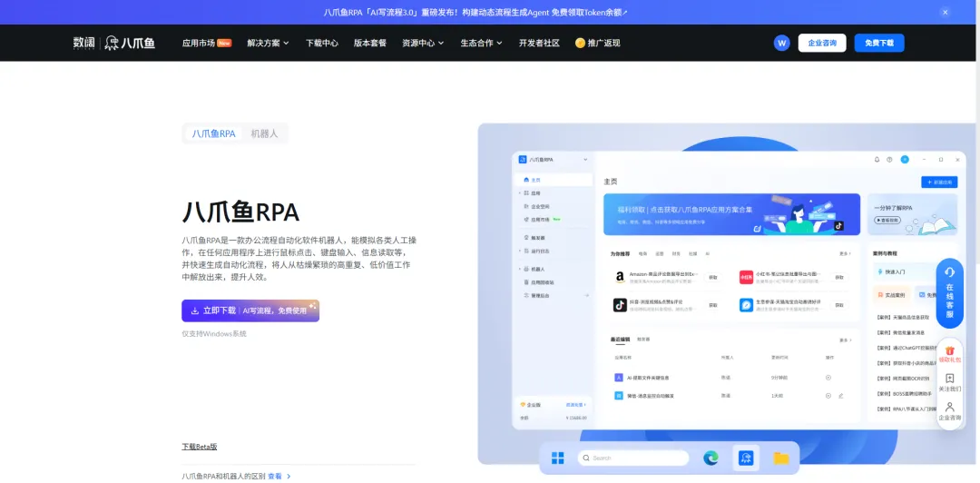Click the notification bell in app preview
Image resolution: width=980 pixels, height=483 pixels.
(x=877, y=160)
